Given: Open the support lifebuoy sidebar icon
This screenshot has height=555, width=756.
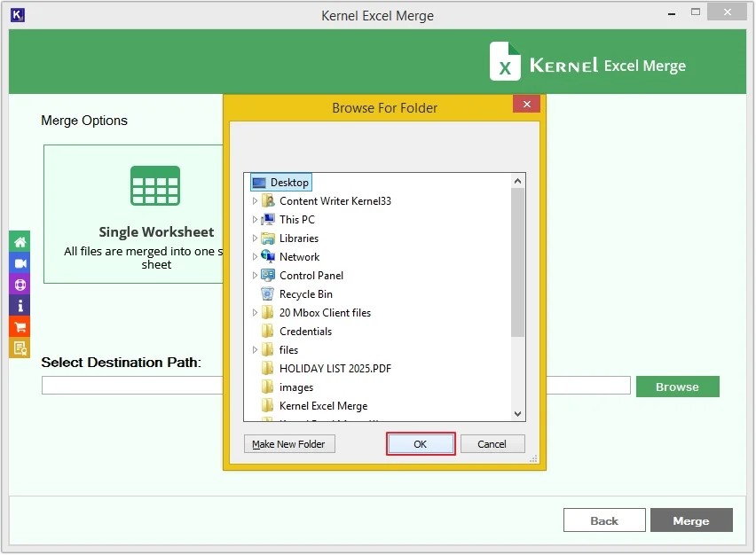Looking at the screenshot, I should click(20, 285).
